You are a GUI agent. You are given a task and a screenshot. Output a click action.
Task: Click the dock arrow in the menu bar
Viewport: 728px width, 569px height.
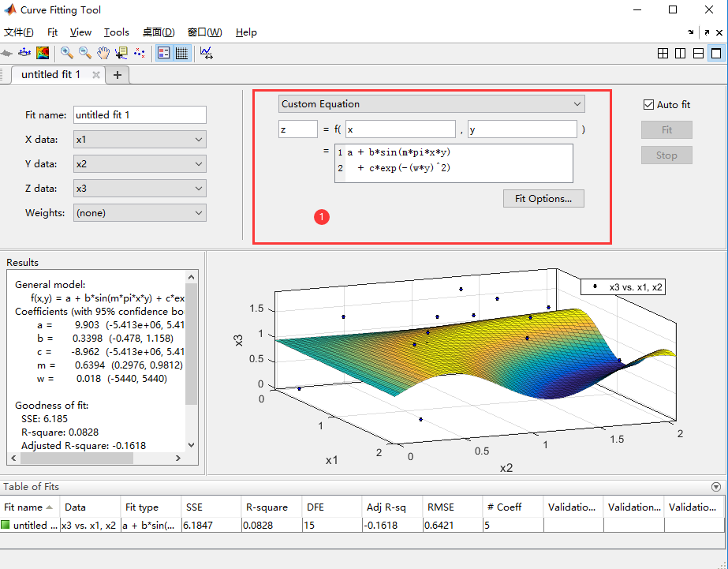click(x=691, y=32)
